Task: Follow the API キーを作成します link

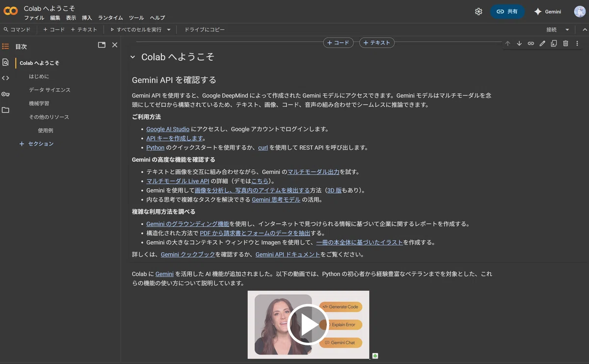Action: (x=175, y=138)
